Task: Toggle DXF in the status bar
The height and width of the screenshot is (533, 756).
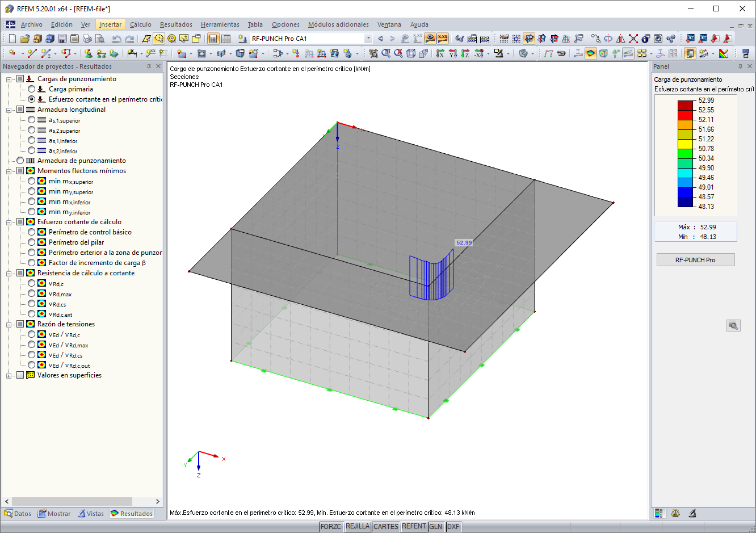Action: click(x=453, y=527)
